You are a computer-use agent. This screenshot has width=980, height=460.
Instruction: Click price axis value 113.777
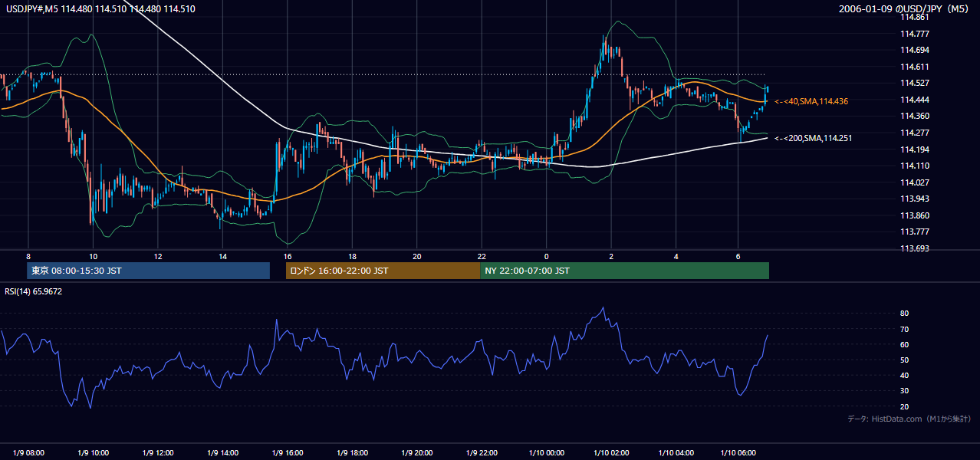pyautogui.click(x=914, y=232)
